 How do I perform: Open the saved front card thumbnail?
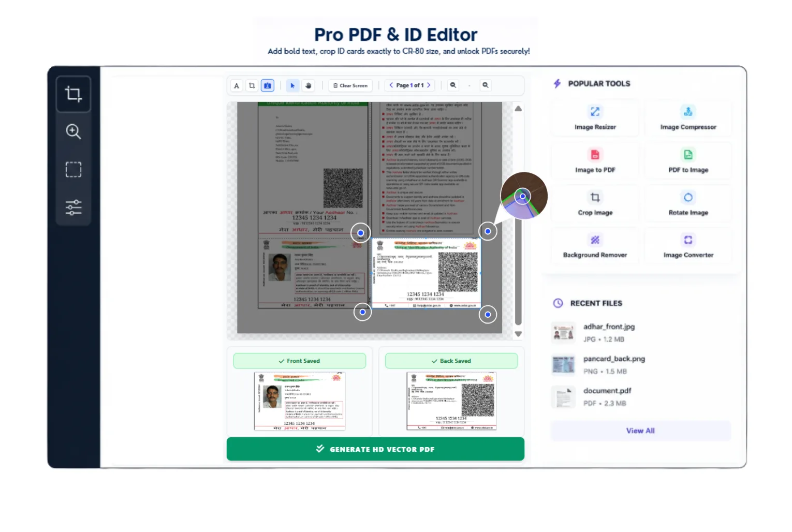[300, 401]
